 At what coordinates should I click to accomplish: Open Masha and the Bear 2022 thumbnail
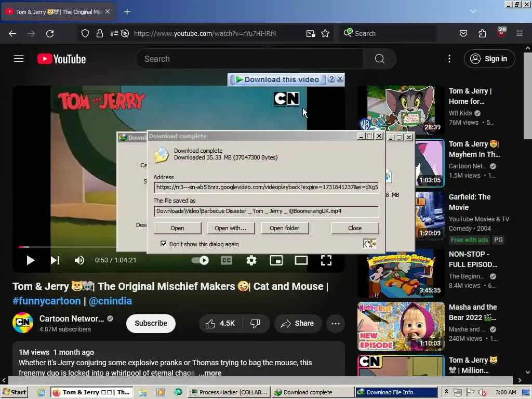pyautogui.click(x=401, y=326)
